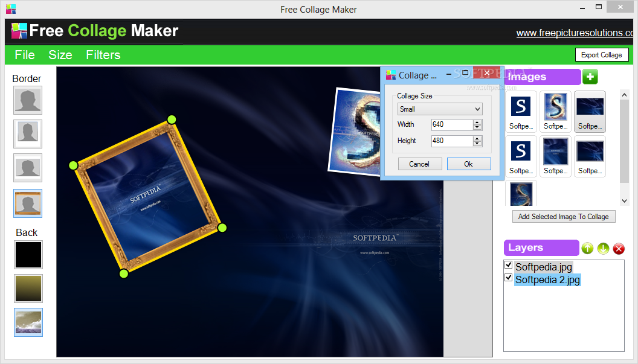Click the bottom green handle on the frame

(124, 273)
